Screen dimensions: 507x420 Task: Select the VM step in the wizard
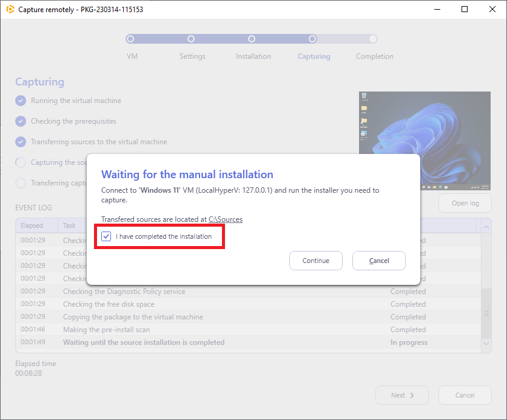pos(132,56)
